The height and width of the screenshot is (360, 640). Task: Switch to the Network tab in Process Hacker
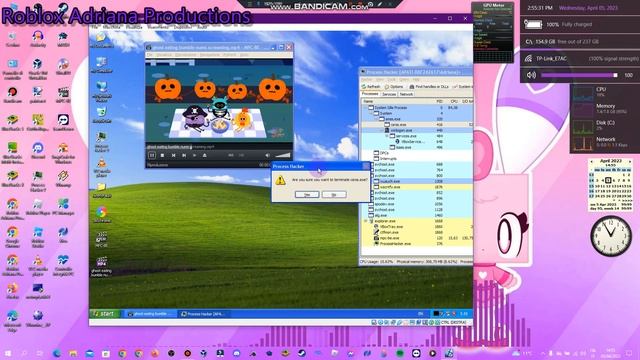(406, 94)
